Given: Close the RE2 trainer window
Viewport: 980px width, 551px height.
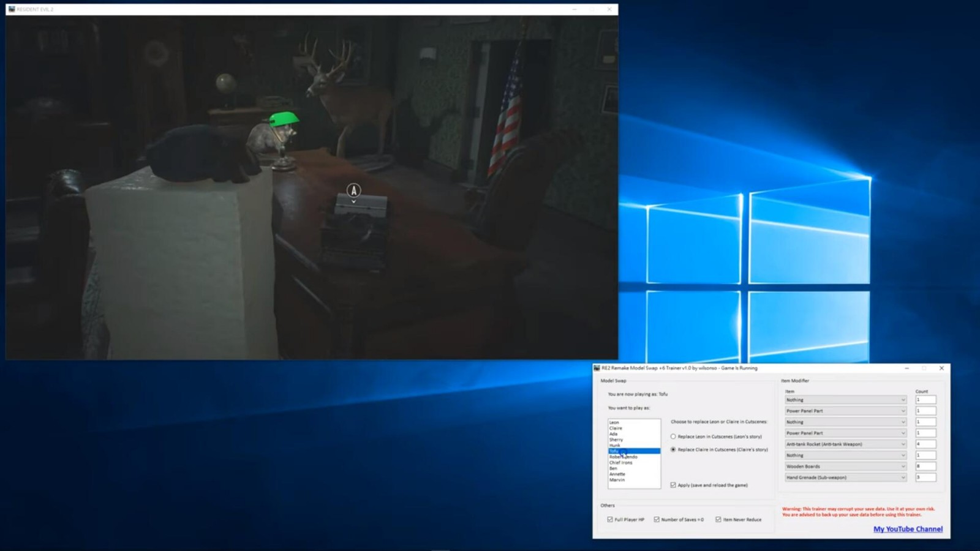Looking at the screenshot, I should 941,368.
